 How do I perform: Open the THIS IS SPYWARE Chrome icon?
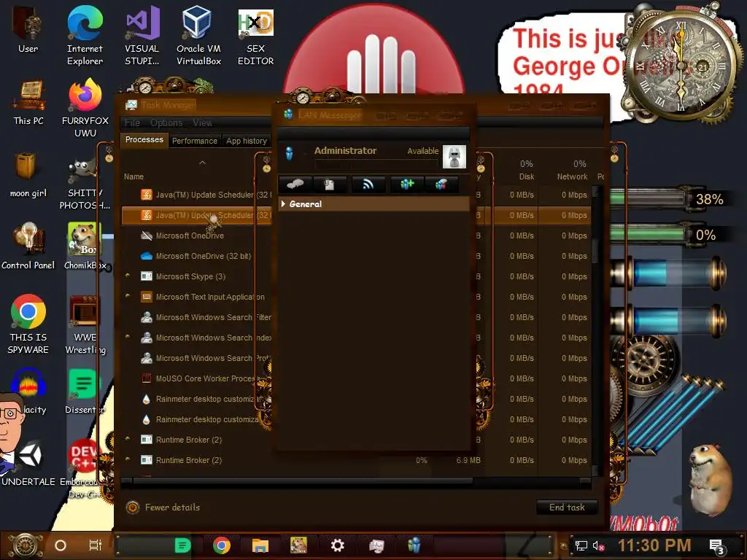(x=28, y=324)
